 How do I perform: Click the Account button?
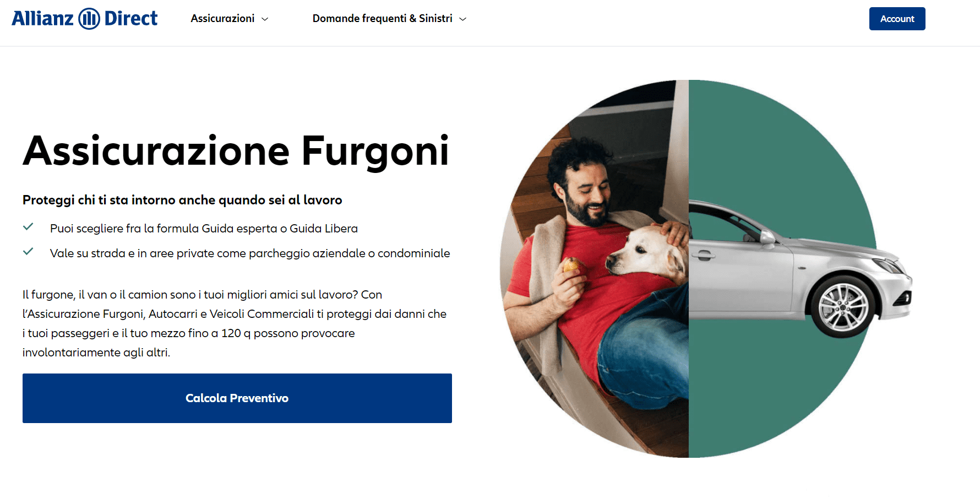(897, 18)
